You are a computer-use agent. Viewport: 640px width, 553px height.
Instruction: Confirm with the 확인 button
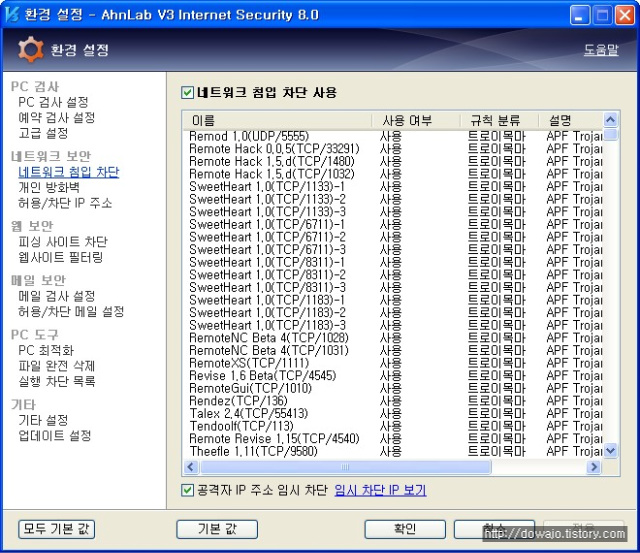404,529
